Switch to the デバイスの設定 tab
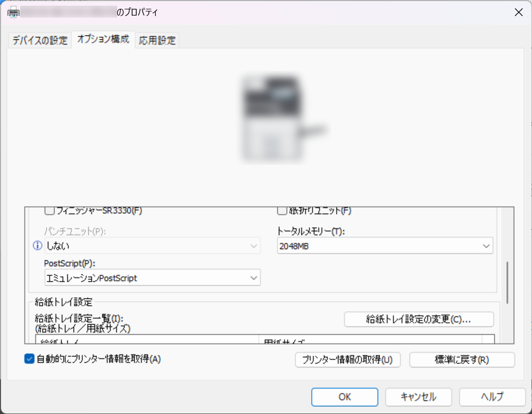 pyautogui.click(x=39, y=39)
